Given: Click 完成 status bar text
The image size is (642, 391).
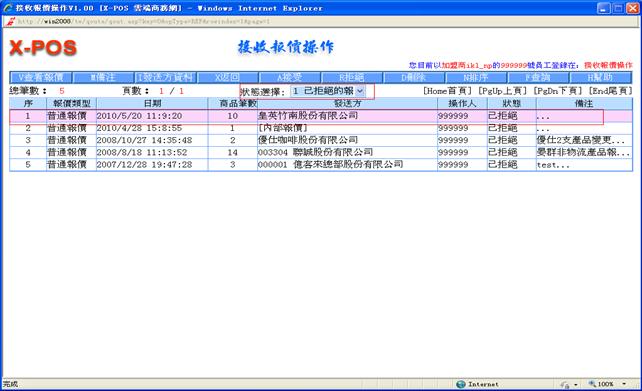Looking at the screenshot, I should point(10,384).
